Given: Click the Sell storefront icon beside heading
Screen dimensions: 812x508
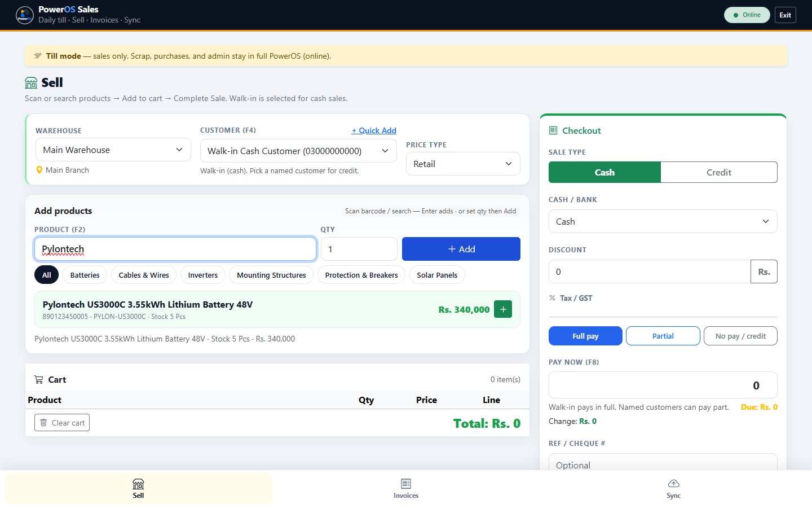Looking at the screenshot, I should coord(31,83).
